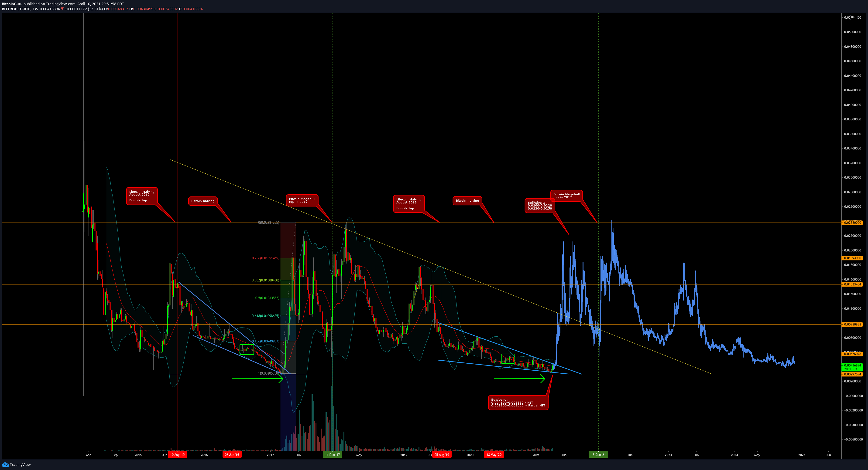Select Fibonacci level 1(0.00305850) label
Viewport: 868px width, 470px height.
268,373
